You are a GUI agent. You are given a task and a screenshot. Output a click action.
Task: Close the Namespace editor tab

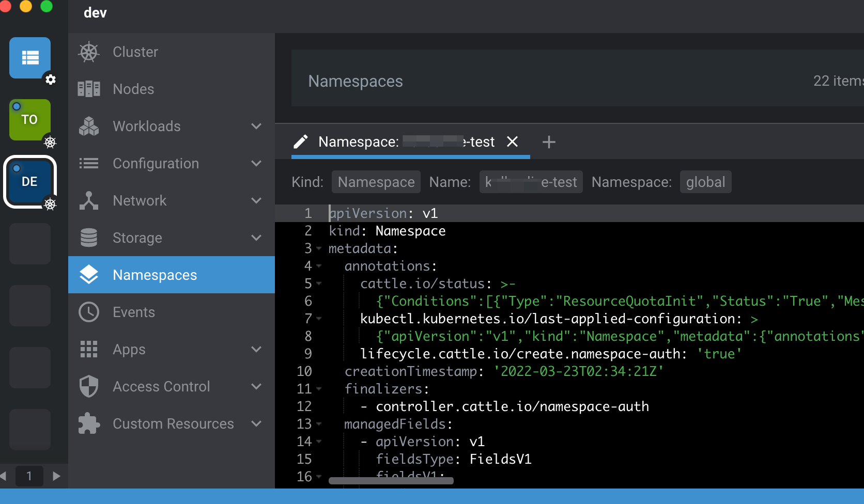click(x=512, y=141)
